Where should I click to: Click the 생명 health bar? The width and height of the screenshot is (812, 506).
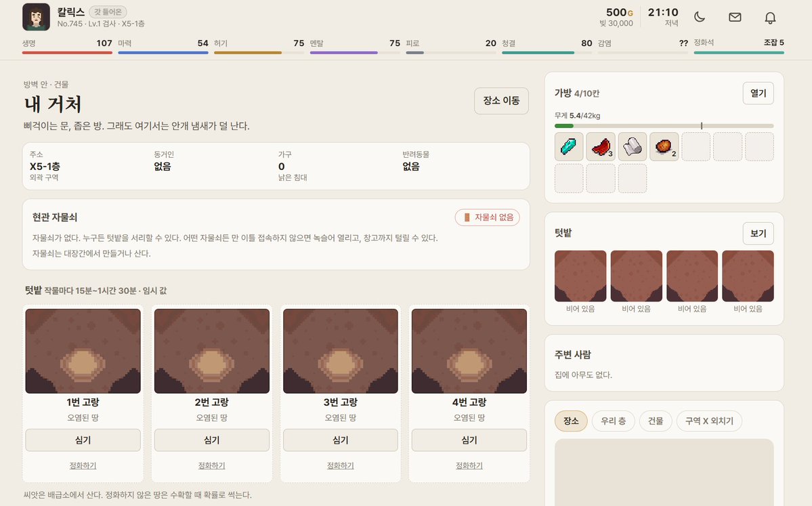click(67, 52)
